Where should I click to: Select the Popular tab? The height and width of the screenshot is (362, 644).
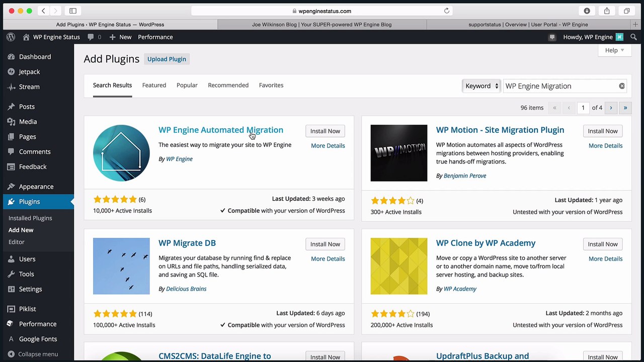tap(187, 85)
